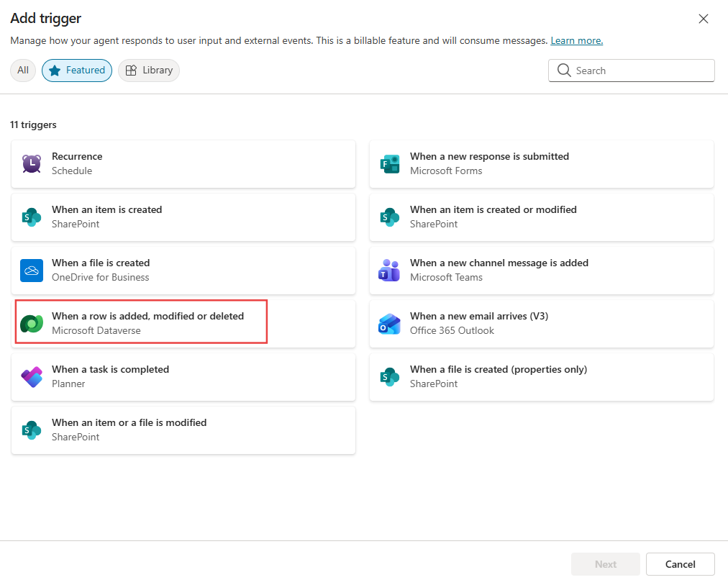Pick 'When a file is created' title
Viewport: 728px width, 585px height.
pyautogui.click(x=101, y=263)
